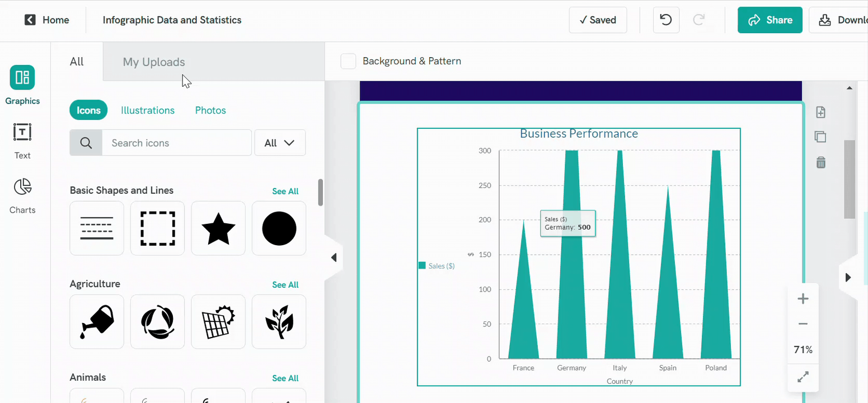Click the Share button
Screen dimensions: 868x403
(x=770, y=20)
